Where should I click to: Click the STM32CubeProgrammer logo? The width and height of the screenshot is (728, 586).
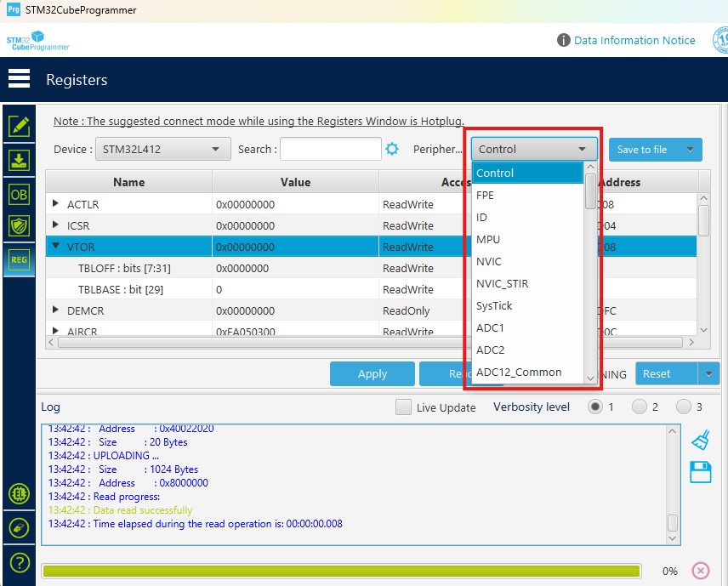point(37,41)
